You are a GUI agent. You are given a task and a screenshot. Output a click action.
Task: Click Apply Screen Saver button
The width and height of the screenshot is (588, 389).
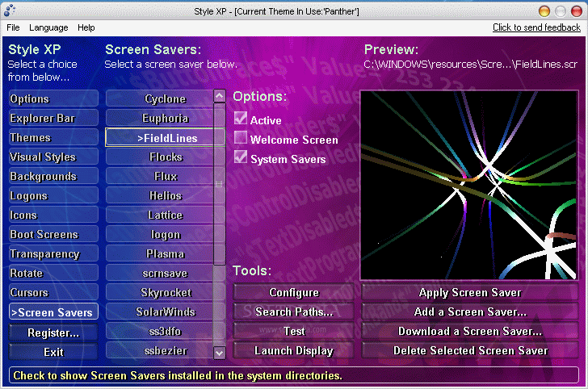tap(470, 292)
